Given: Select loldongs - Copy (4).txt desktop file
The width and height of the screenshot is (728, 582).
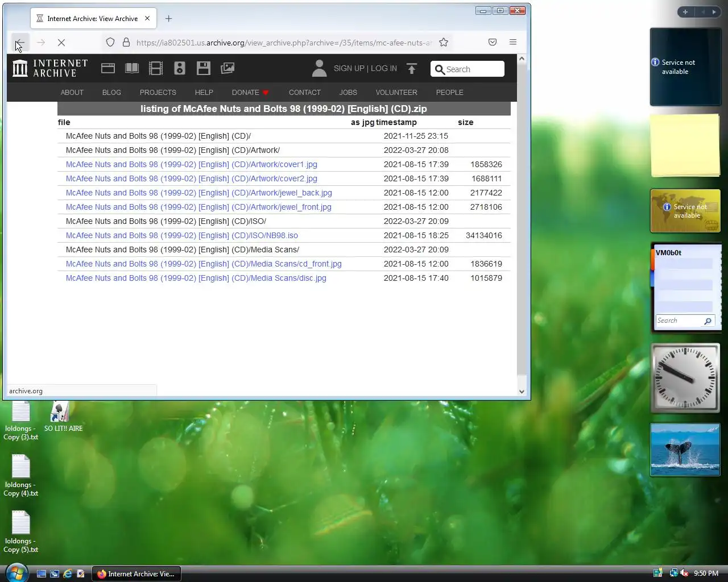Looking at the screenshot, I should coord(21,476).
